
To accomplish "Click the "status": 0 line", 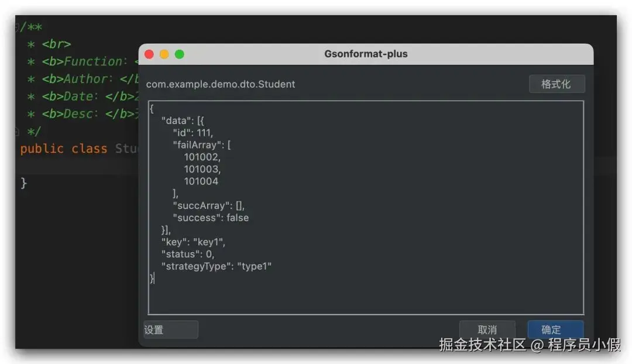I will [x=187, y=254].
